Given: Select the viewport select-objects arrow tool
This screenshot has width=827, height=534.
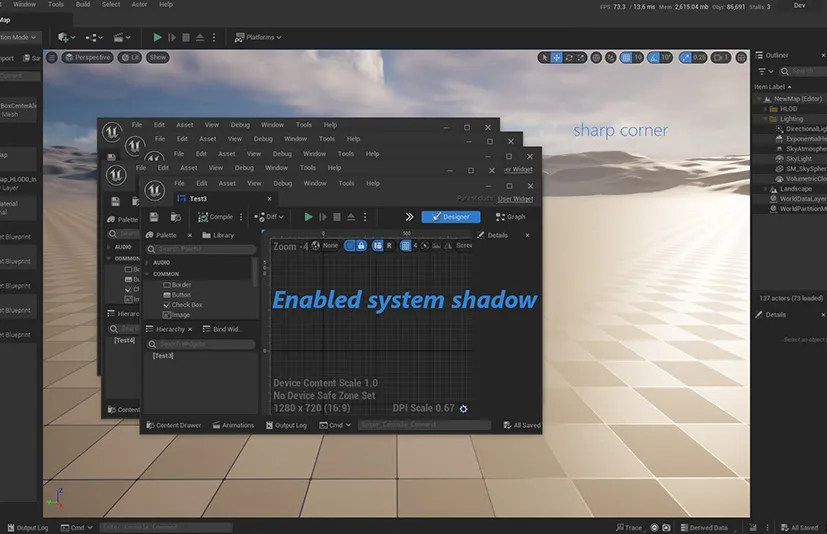Looking at the screenshot, I should click(544, 58).
